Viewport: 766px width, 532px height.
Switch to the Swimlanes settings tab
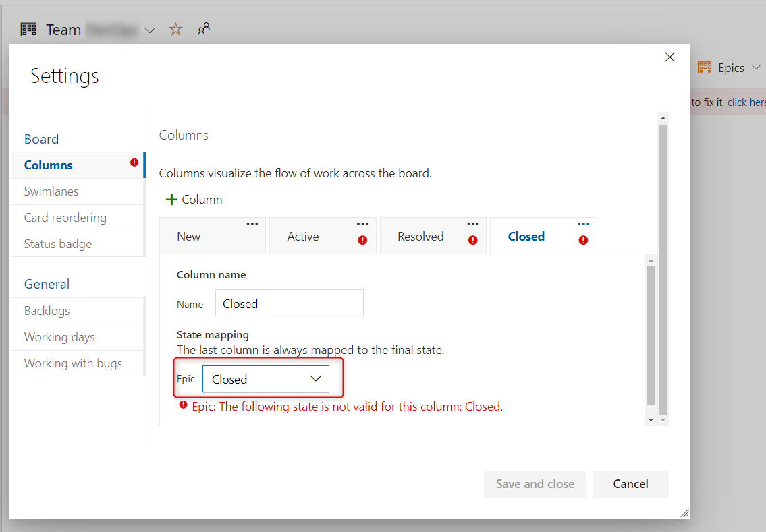pyautogui.click(x=51, y=191)
